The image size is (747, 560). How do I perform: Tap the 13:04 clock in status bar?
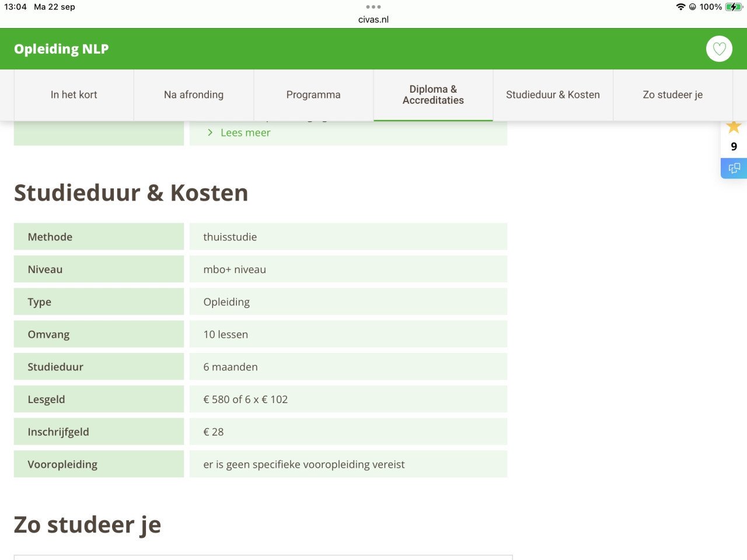(x=16, y=7)
